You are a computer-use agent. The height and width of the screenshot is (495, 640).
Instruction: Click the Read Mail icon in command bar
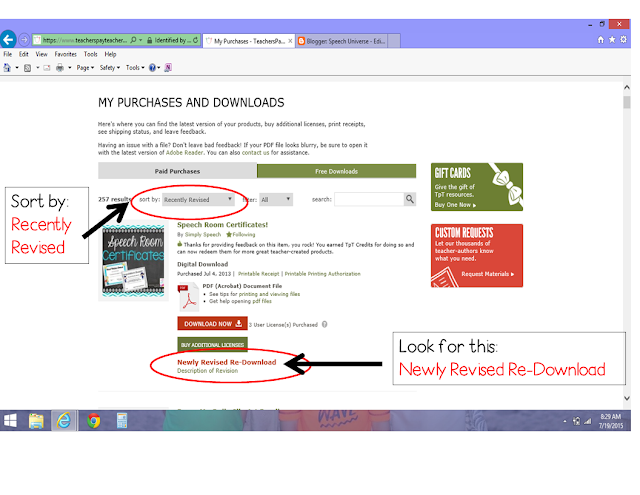[x=47, y=68]
